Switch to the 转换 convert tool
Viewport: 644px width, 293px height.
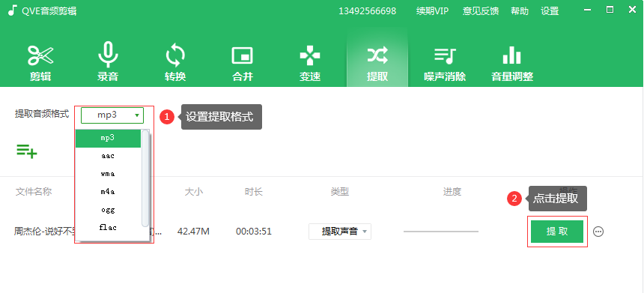click(x=175, y=63)
